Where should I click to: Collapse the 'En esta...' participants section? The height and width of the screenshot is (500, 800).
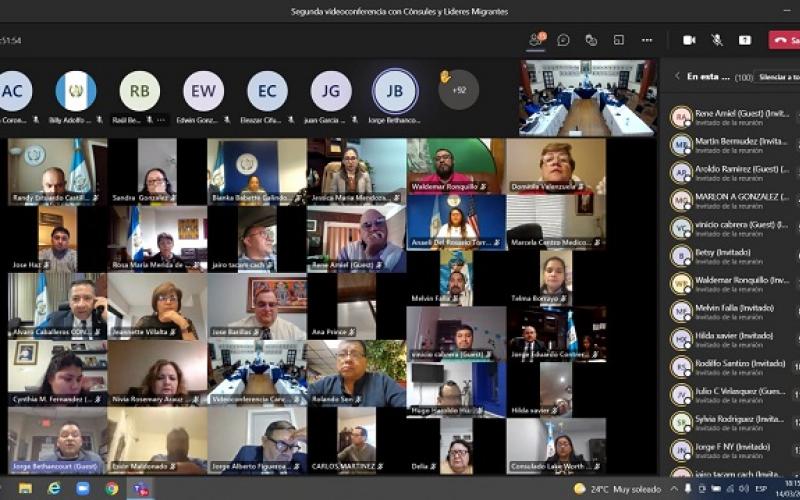tap(677, 76)
